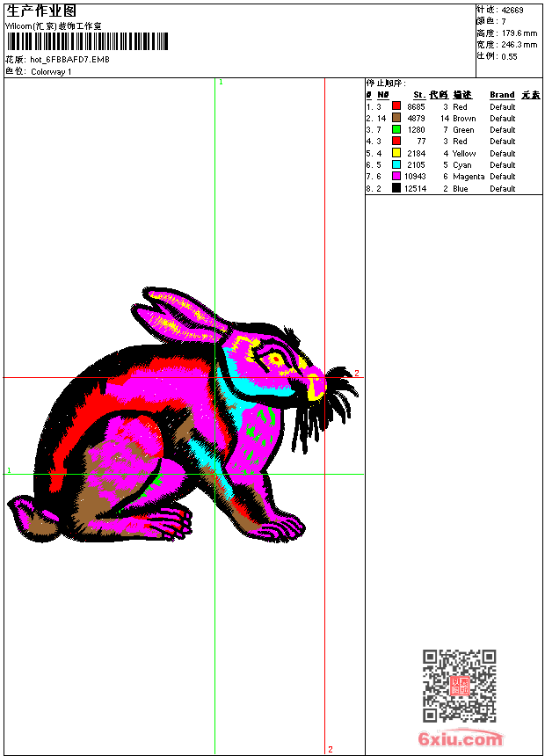Viewport: 545px width, 756px height.
Task: Select stitch count 4879
Action: (x=416, y=119)
